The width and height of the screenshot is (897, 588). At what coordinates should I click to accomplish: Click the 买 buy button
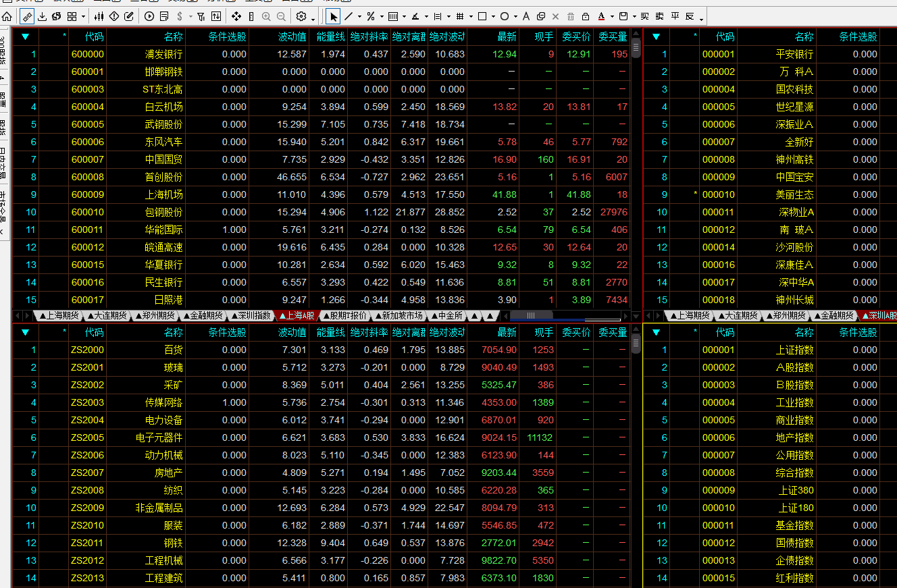coord(644,16)
